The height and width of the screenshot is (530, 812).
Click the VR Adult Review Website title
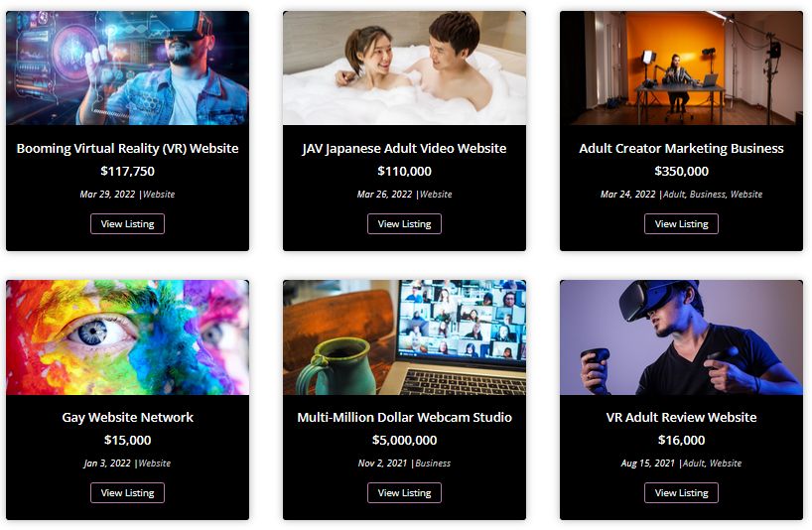tap(681, 417)
